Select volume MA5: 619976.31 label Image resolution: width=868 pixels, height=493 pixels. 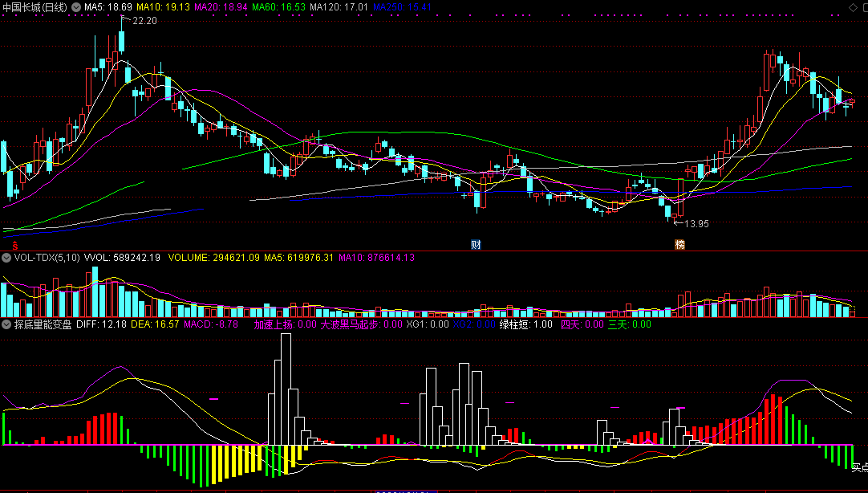pyautogui.click(x=299, y=258)
